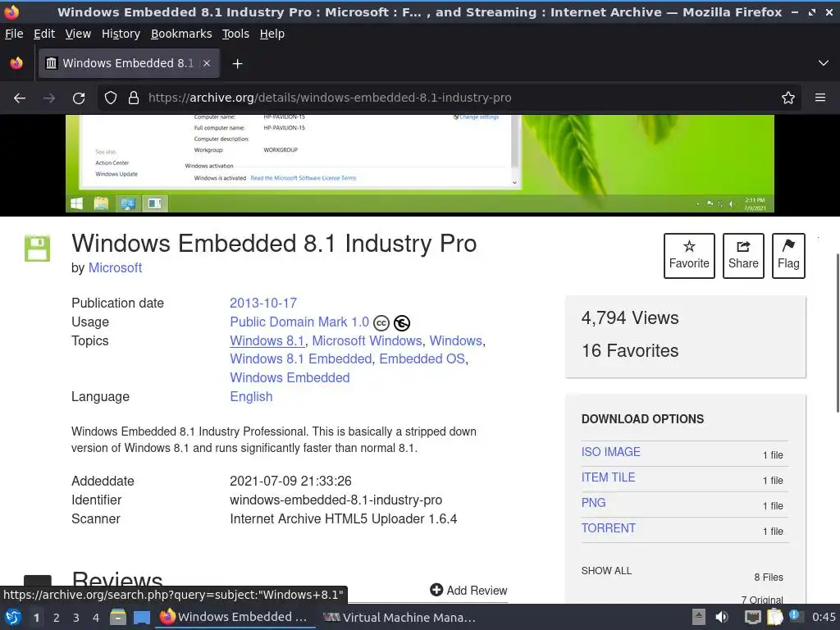Image resolution: width=840 pixels, height=630 pixels.
Task: Add item to Favorites
Action: pos(689,256)
